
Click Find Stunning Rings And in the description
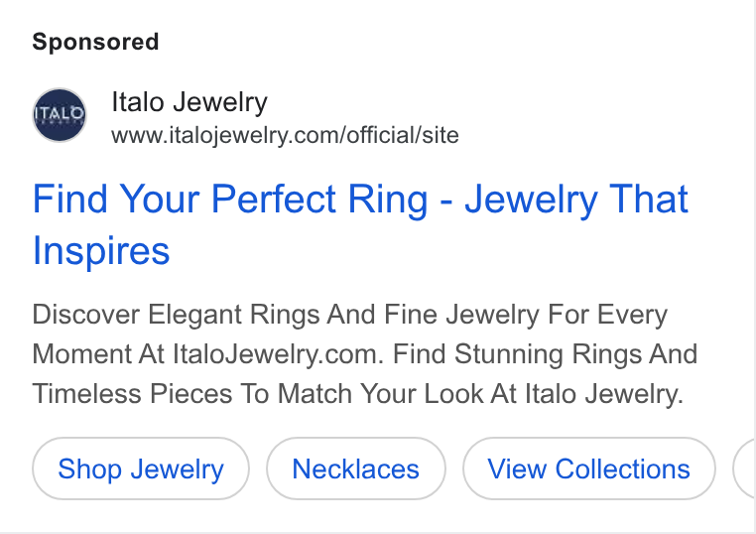tap(546, 354)
